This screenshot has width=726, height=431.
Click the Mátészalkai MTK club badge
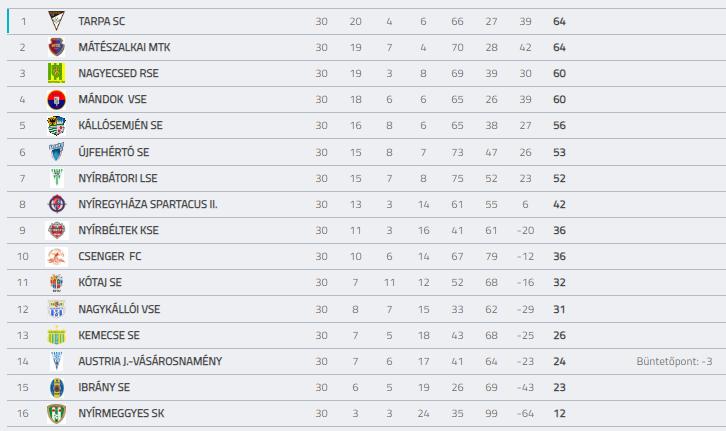[56, 47]
